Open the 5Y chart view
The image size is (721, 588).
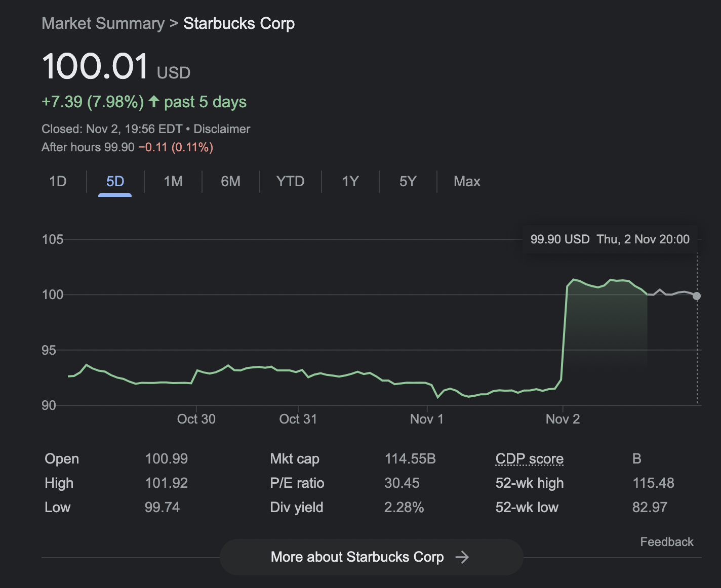(x=408, y=181)
